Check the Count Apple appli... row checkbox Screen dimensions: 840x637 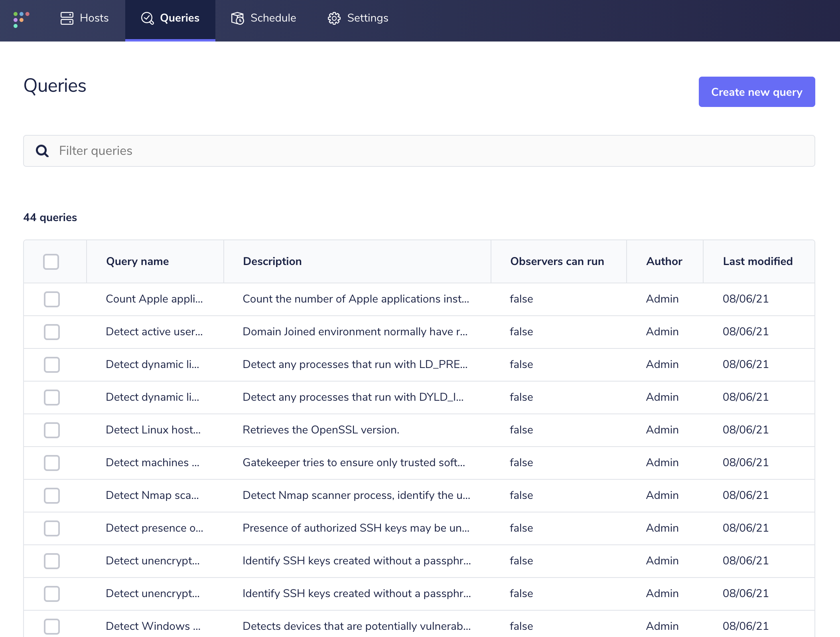pyautogui.click(x=52, y=299)
